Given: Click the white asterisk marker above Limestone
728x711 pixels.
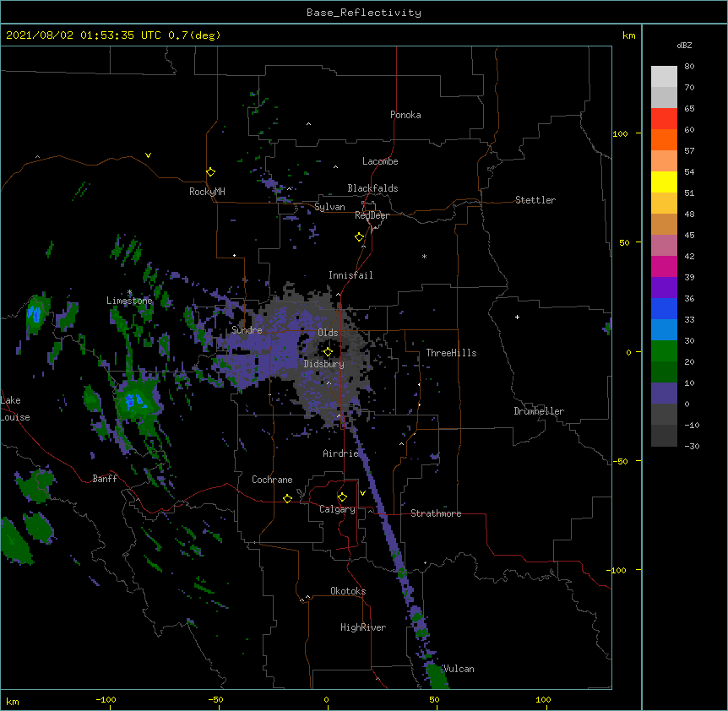Looking at the screenshot, I should click(x=129, y=292).
